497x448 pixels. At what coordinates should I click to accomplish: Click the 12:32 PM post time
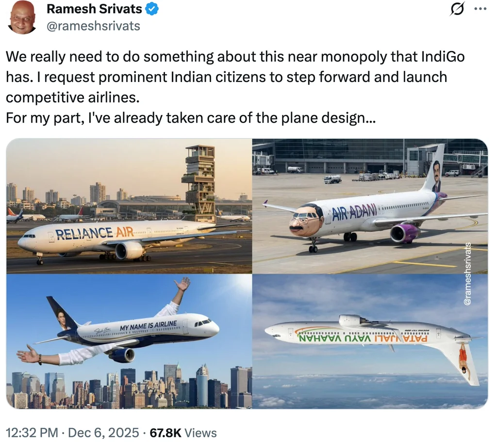(x=30, y=433)
